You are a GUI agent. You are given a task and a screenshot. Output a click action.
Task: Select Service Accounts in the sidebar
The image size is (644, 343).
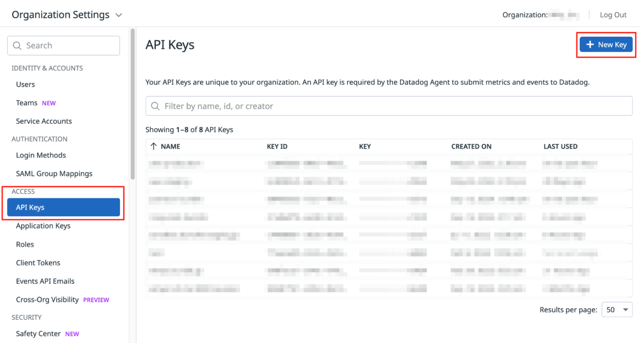[x=44, y=121]
